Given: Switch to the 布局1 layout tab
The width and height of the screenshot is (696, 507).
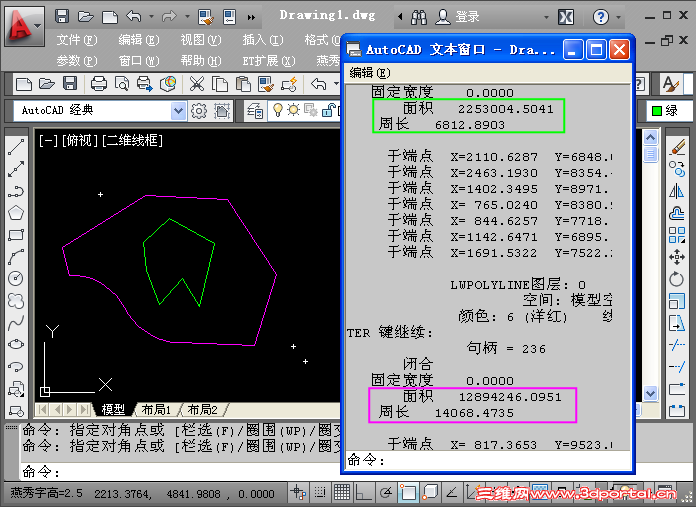Looking at the screenshot, I should (x=156, y=409).
